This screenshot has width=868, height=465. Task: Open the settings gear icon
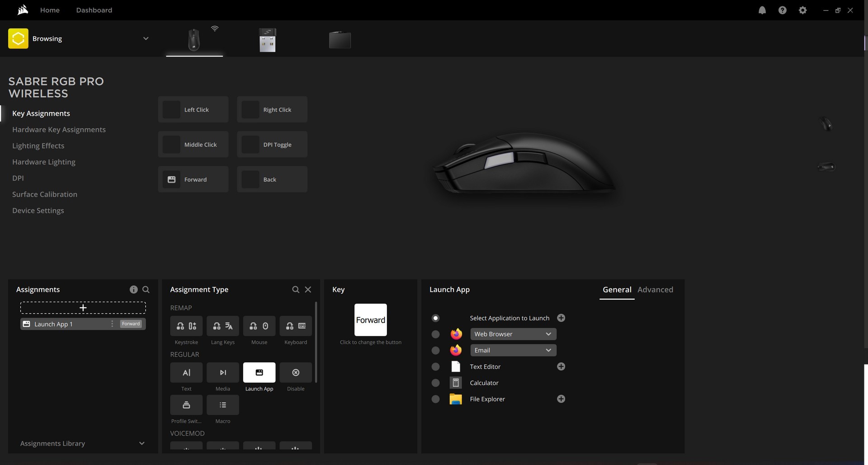(x=803, y=10)
